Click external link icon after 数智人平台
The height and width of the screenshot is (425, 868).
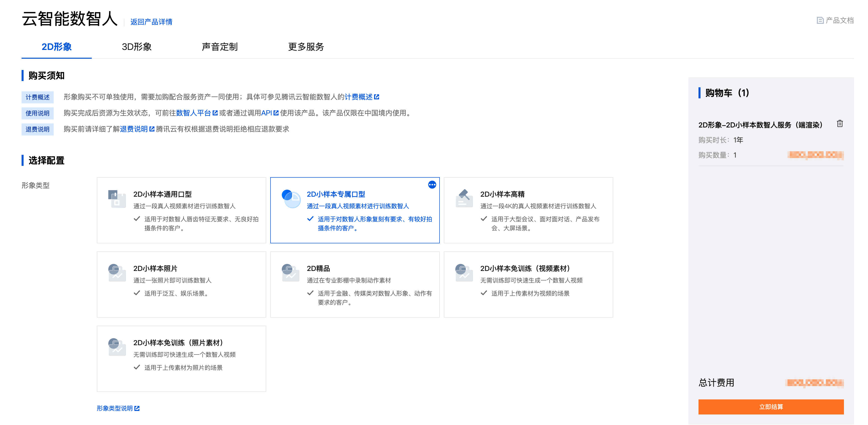(215, 113)
